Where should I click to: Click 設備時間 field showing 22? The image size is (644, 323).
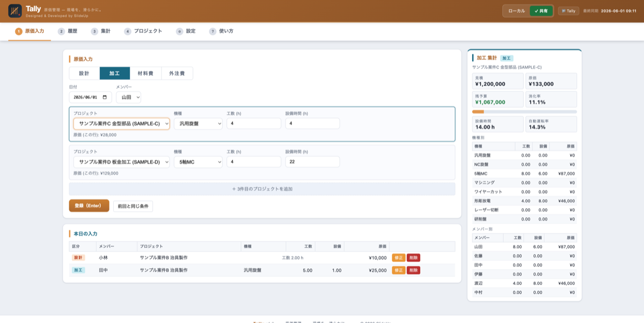[312, 161]
